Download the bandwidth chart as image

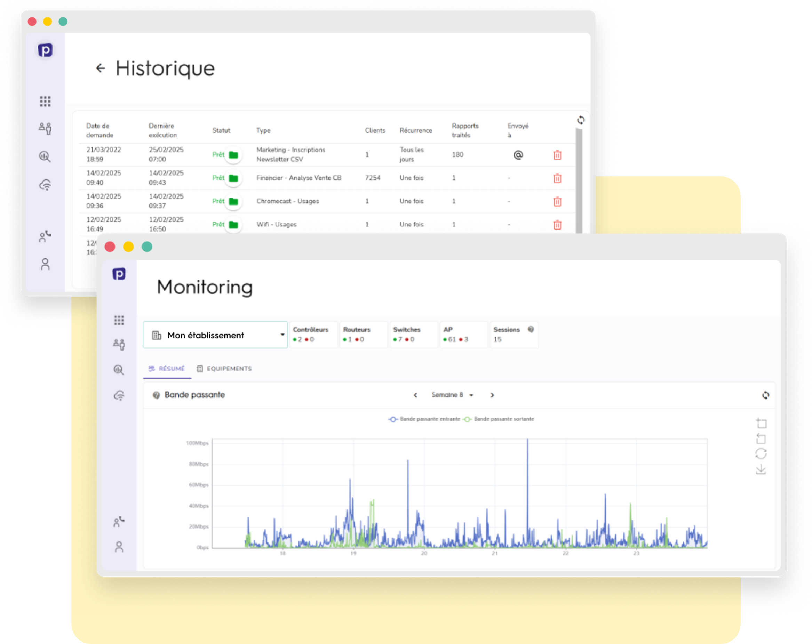click(761, 469)
